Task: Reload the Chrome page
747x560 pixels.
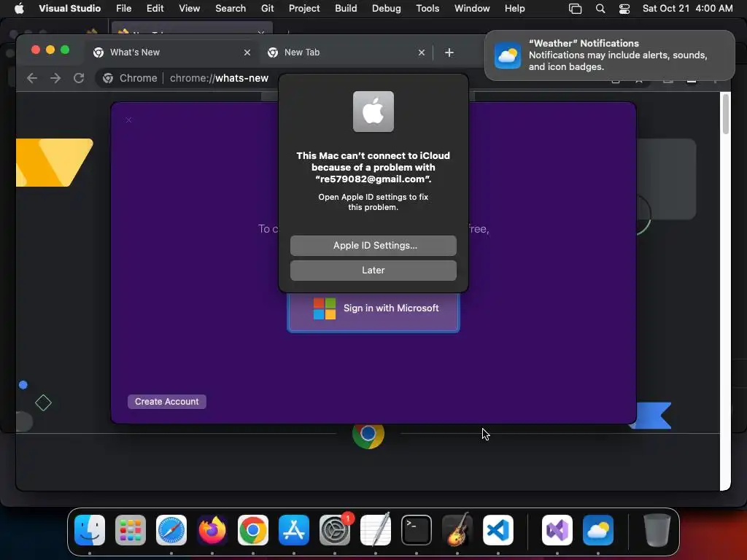Action: tap(79, 78)
